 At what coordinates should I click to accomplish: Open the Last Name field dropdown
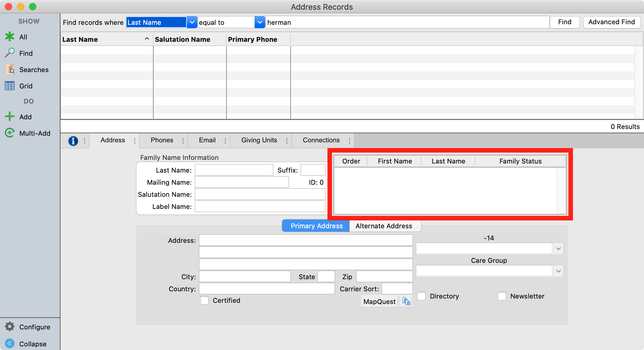pos(192,22)
